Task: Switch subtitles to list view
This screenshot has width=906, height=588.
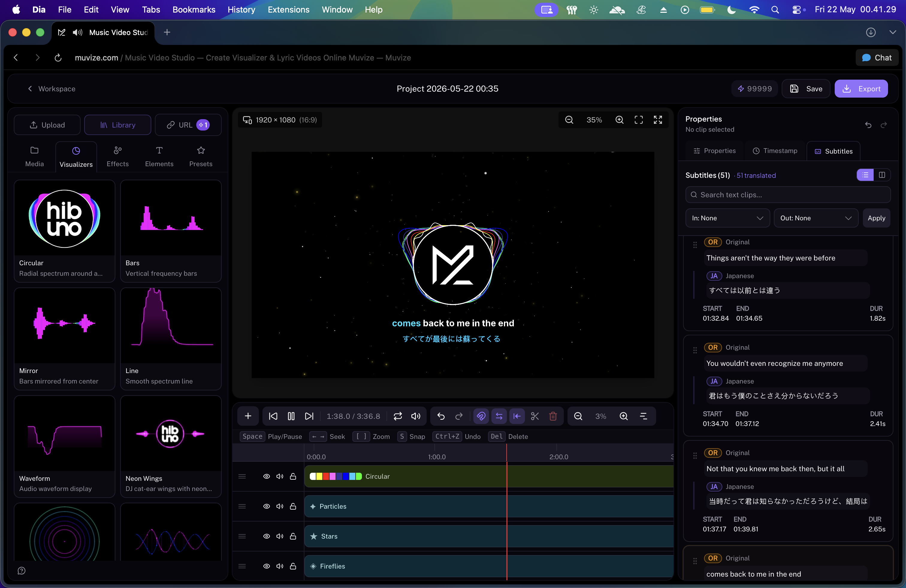Action: [x=865, y=175]
